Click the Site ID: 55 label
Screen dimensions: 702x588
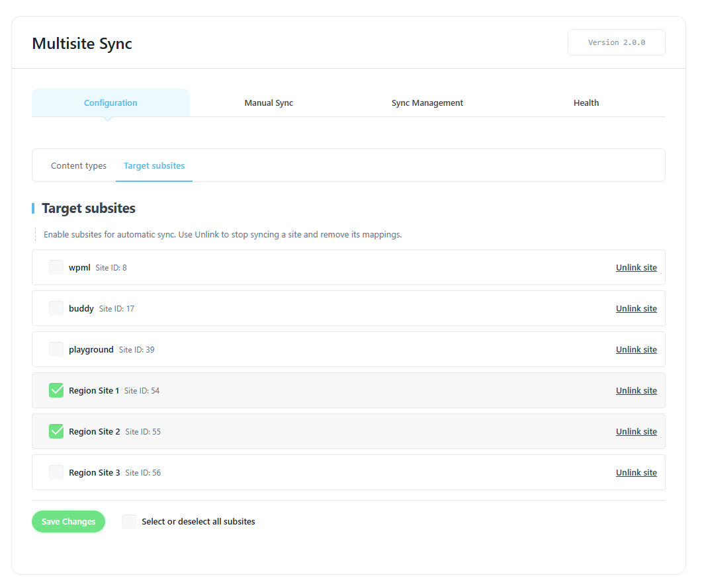(x=143, y=432)
